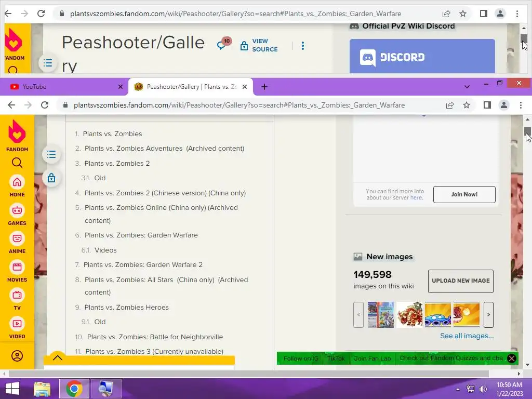Open MOVIES section in Fandom sidebar
Image resolution: width=532 pixels, height=399 pixels.
(17, 271)
